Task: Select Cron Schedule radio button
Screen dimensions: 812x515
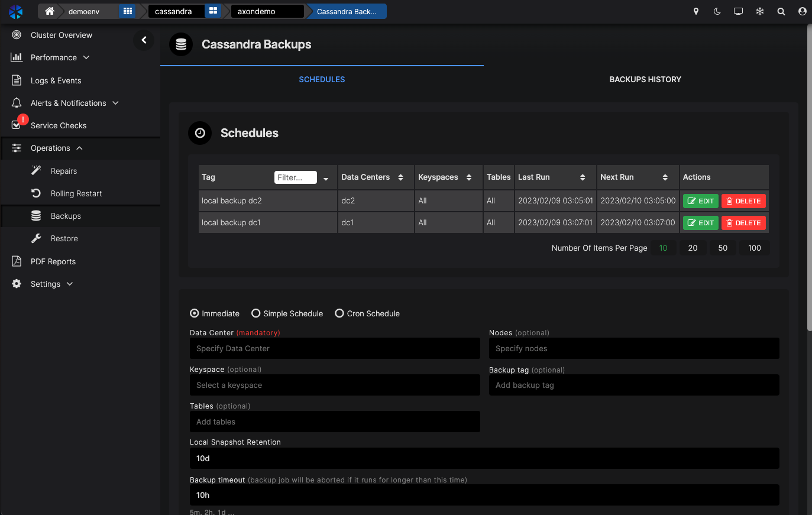Action: coord(339,313)
